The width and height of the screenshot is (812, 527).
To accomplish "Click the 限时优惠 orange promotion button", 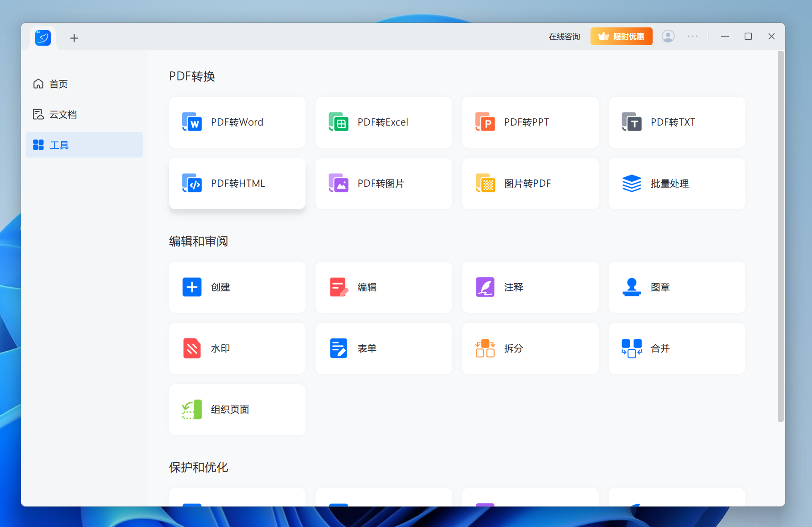I will pyautogui.click(x=621, y=36).
